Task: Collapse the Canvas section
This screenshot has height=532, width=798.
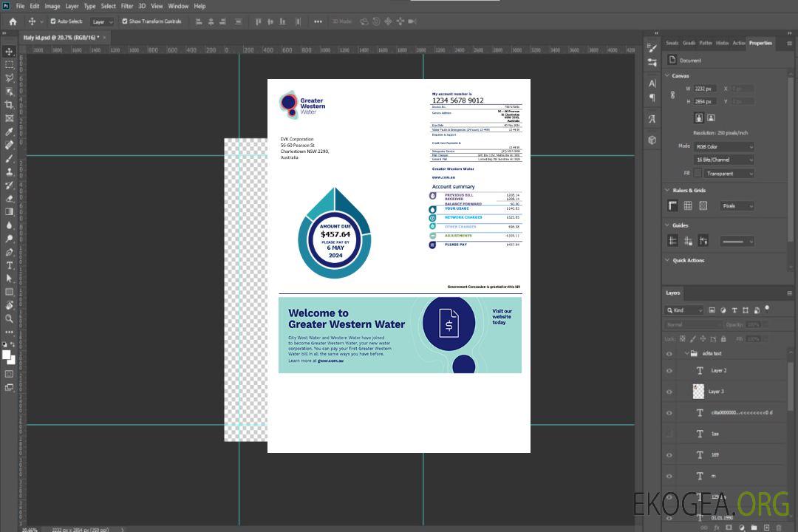Action: (x=667, y=75)
